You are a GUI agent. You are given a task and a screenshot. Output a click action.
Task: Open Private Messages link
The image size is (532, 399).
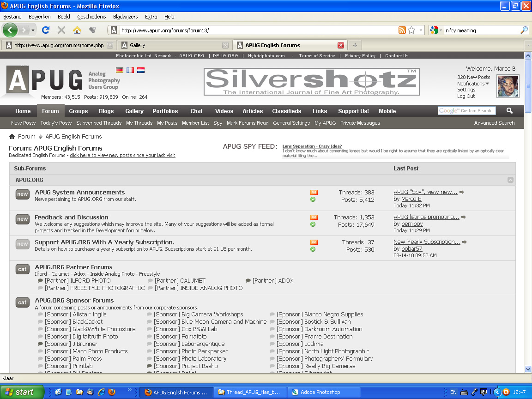tap(360, 123)
